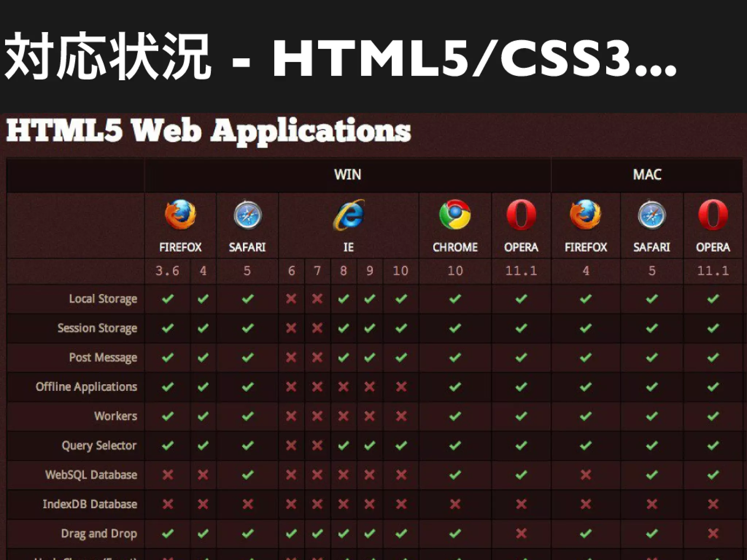The image size is (747, 560).
Task: Click the Query Selector row label
Action: pos(99,446)
